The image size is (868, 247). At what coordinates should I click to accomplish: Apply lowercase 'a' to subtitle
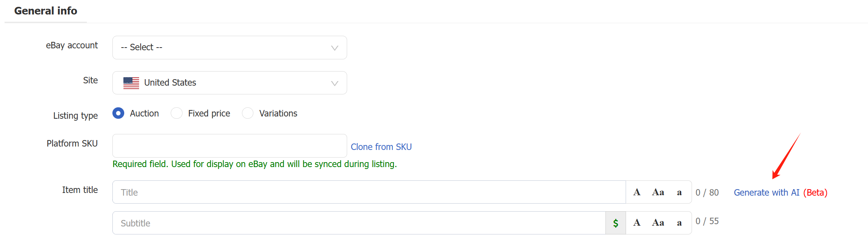pos(679,223)
